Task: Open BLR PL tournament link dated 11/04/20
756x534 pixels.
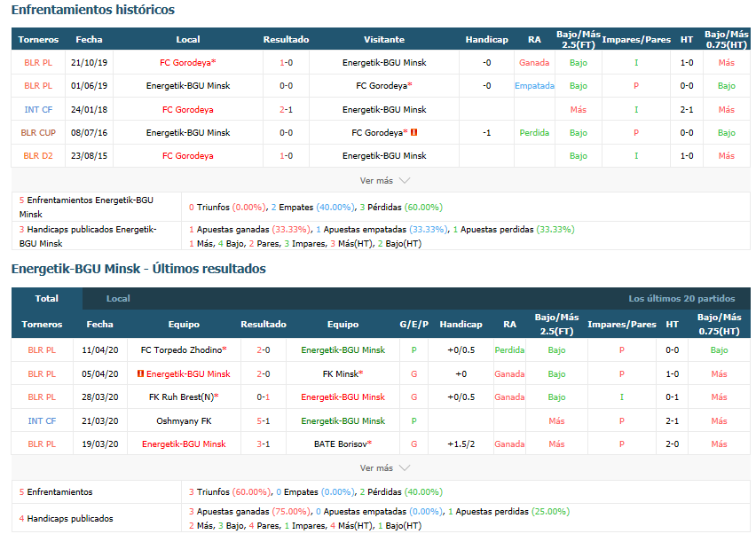Action: [x=42, y=349]
